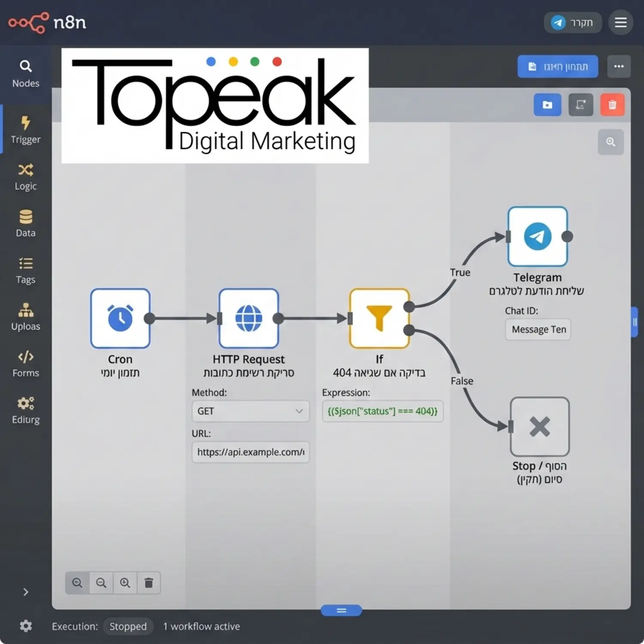Click the "Chat ID:" label under Telegram
This screenshot has height=644, width=644.
click(521, 311)
